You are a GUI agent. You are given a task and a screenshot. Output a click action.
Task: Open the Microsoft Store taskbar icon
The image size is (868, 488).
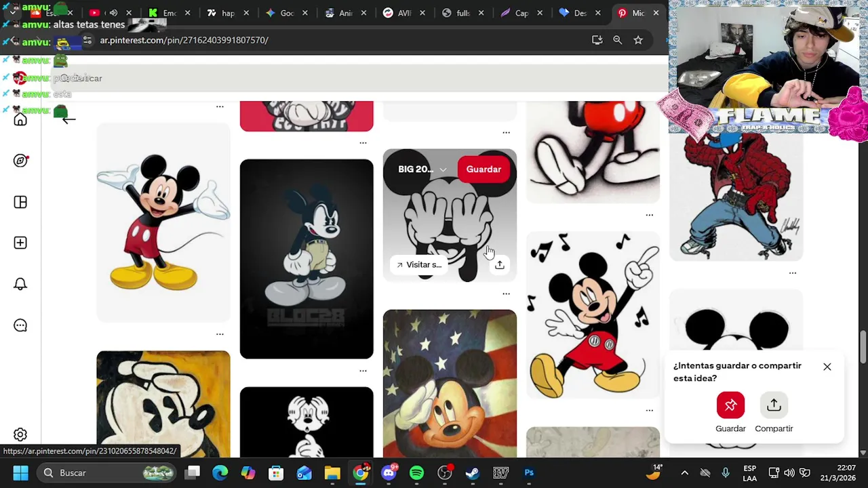(276, 473)
